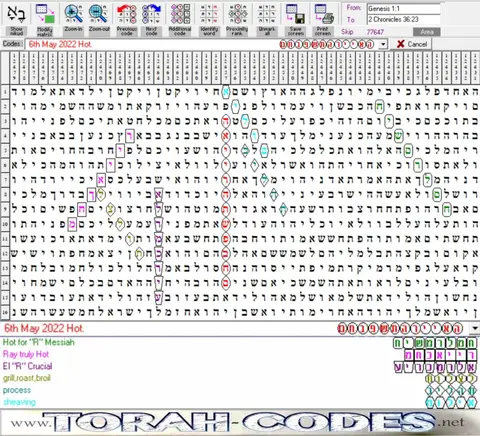Click the 'Codes:' label
This screenshot has width=480, height=436.
click(13, 44)
